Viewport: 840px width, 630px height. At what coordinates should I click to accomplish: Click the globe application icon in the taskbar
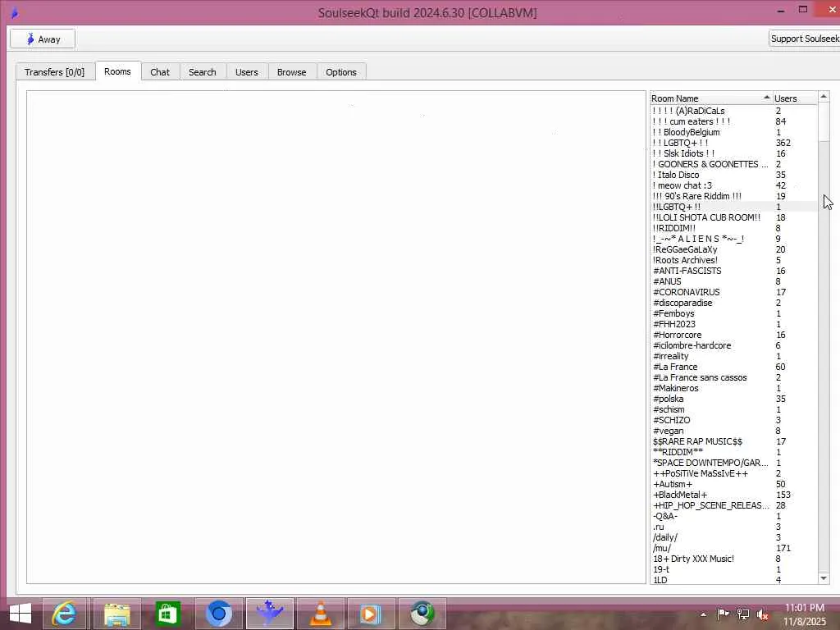click(x=422, y=614)
